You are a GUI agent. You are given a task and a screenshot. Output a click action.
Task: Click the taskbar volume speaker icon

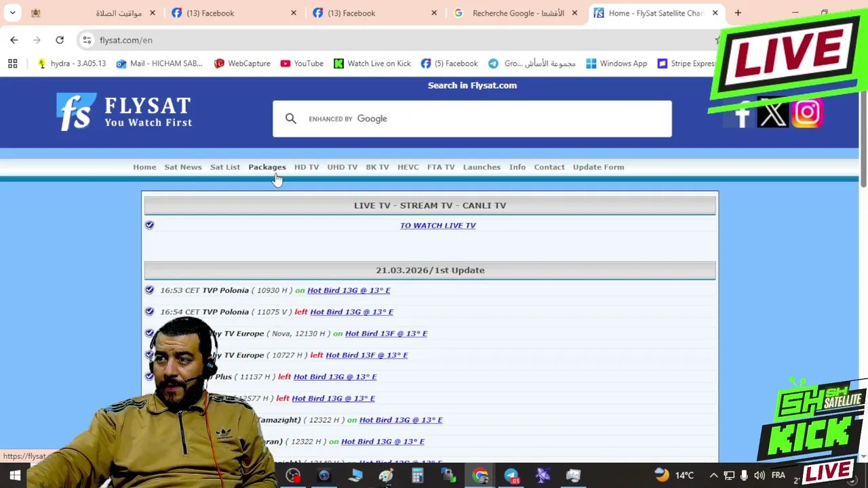point(759,476)
